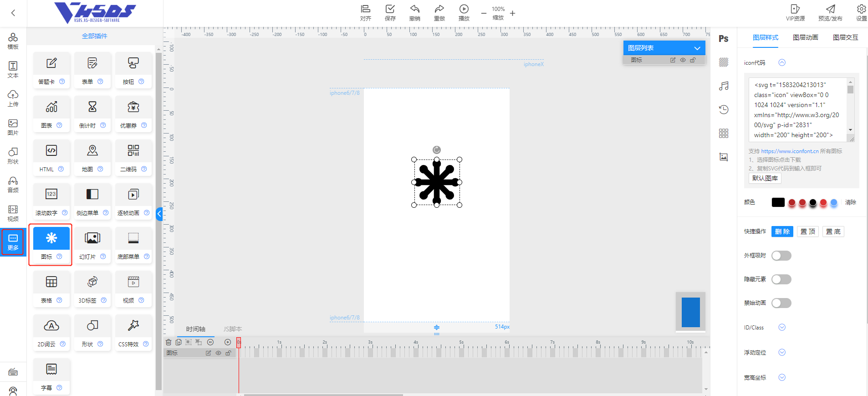Click 清除 to clear color

click(x=851, y=202)
